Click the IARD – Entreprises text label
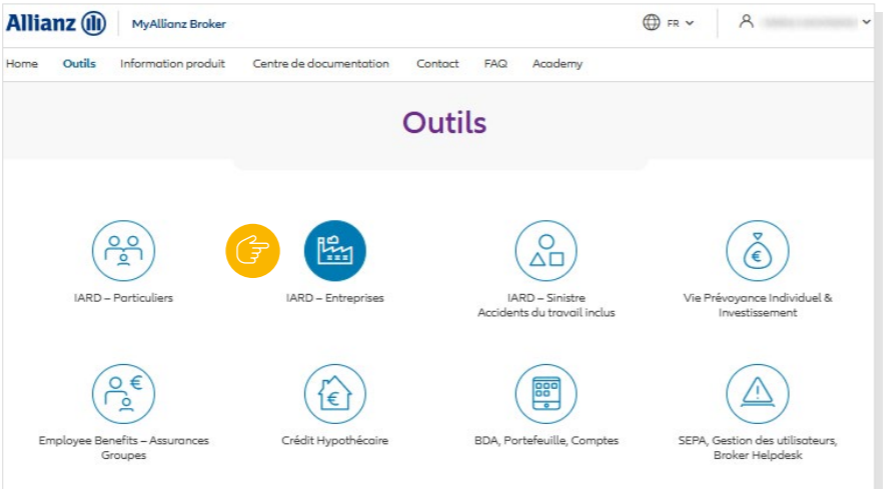This screenshot has height=489, width=886. [x=335, y=298]
